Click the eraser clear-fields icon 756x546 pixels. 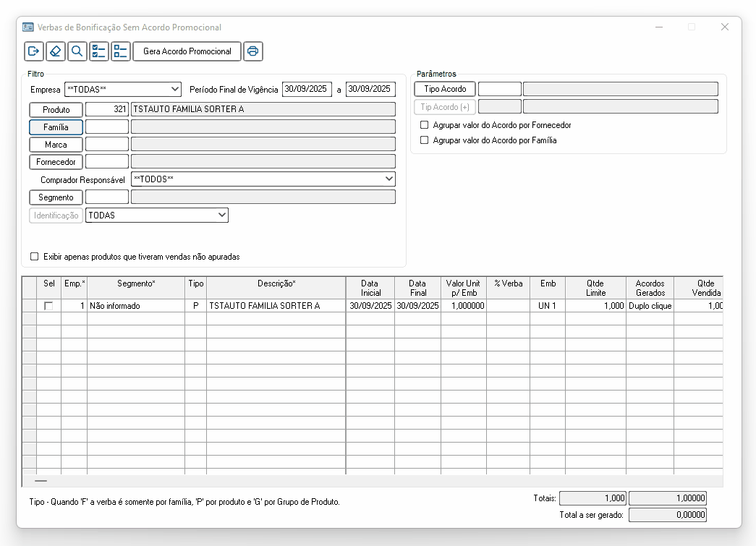click(x=56, y=51)
